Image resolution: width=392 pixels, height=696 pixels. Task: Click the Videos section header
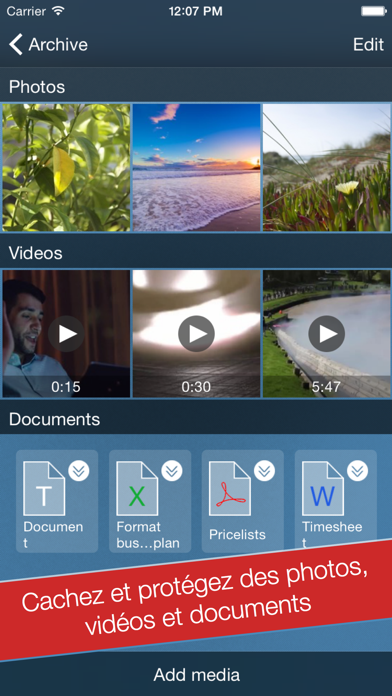click(x=36, y=253)
